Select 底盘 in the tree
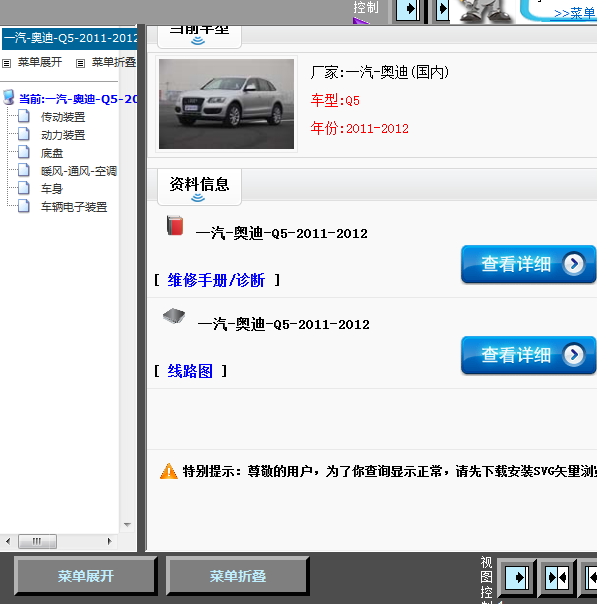597x605 pixels. coord(52,153)
